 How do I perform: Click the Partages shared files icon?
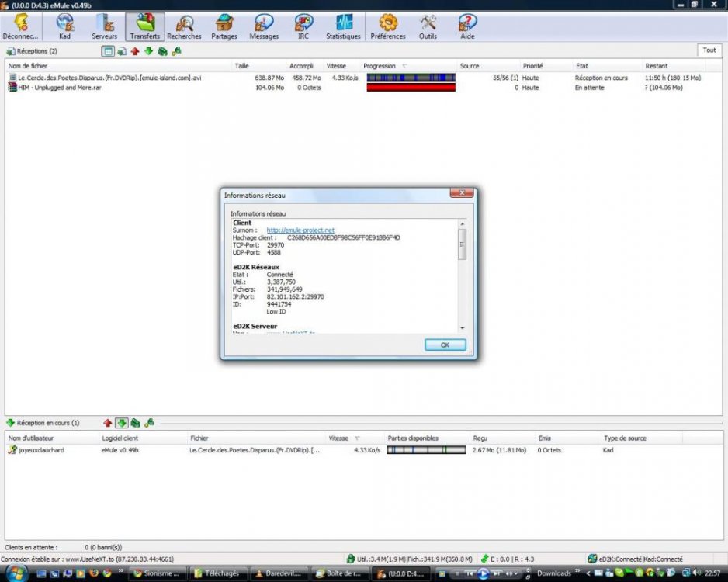click(224, 26)
